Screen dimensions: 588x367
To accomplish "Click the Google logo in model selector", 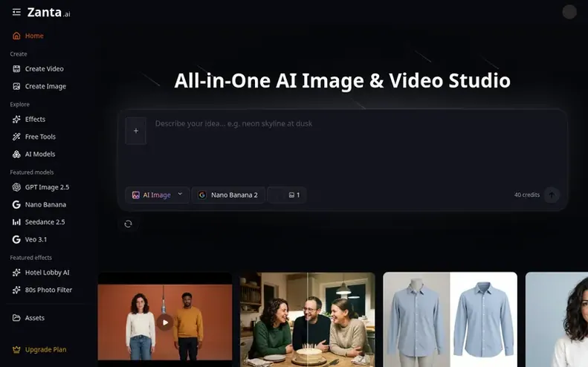I will coord(202,195).
